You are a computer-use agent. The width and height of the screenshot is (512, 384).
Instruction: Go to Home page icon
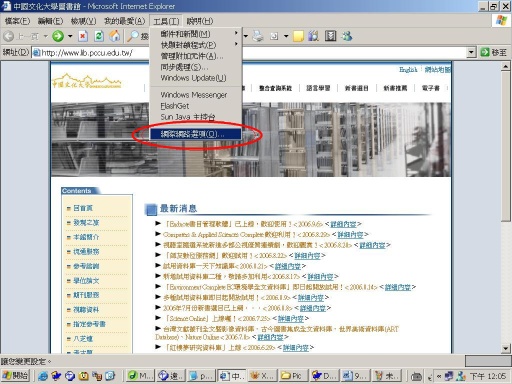tap(115, 36)
